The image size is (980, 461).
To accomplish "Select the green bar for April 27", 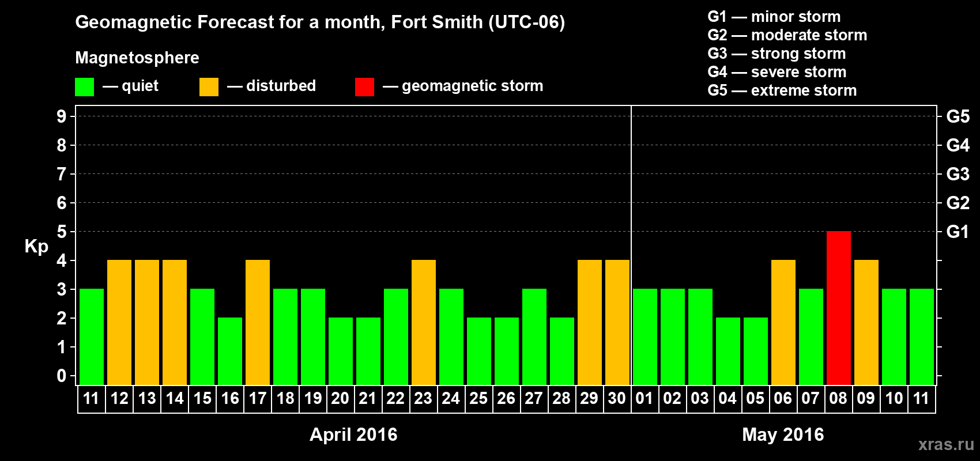I will (534, 337).
